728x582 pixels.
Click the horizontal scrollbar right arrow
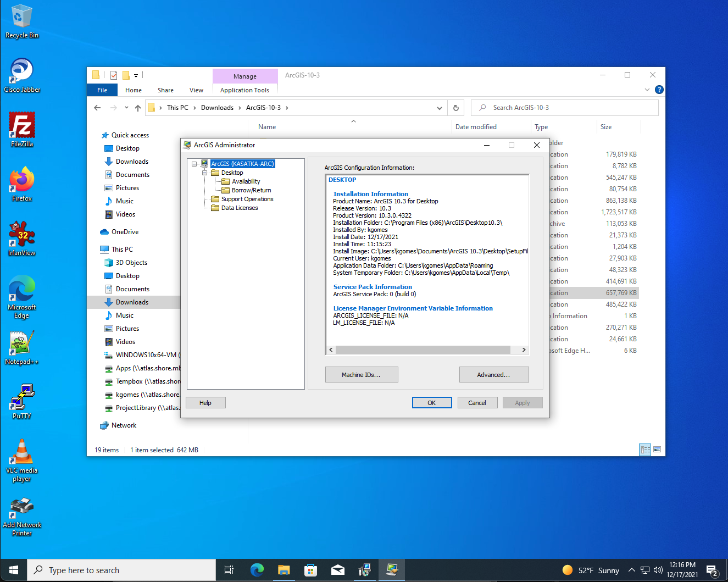524,350
